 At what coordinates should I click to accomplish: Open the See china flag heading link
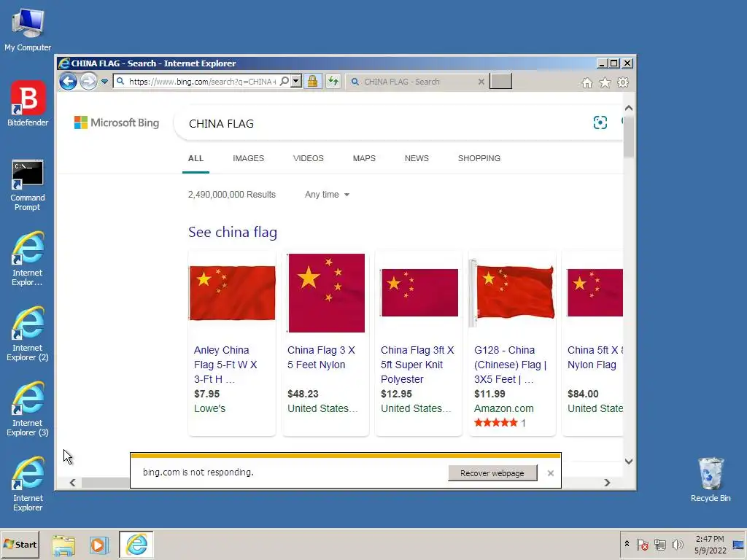click(x=233, y=232)
